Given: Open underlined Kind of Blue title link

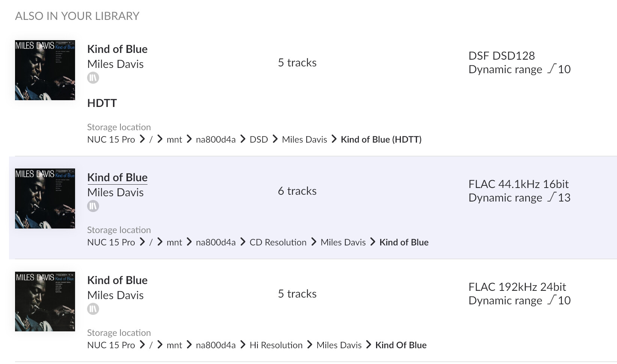Looking at the screenshot, I should pyautogui.click(x=117, y=177).
